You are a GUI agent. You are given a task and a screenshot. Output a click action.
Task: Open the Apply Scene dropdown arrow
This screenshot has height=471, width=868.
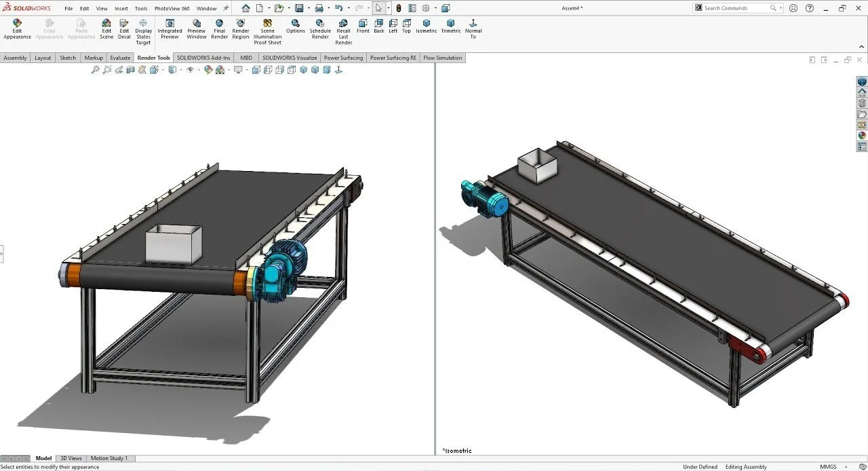[x=229, y=69]
